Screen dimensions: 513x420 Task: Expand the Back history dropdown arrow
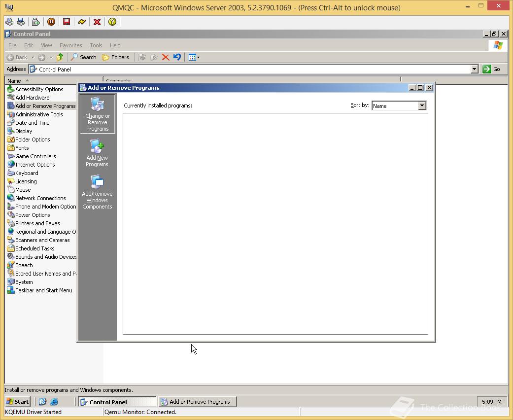pos(33,57)
